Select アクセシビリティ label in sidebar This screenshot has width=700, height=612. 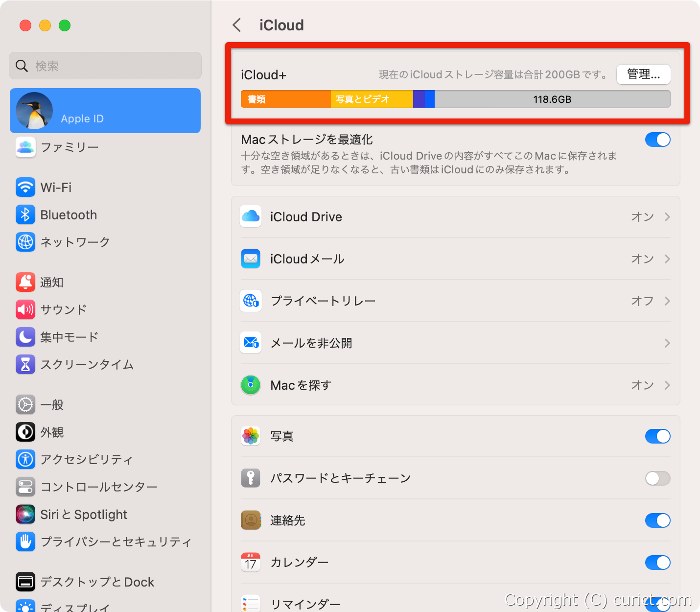click(87, 460)
